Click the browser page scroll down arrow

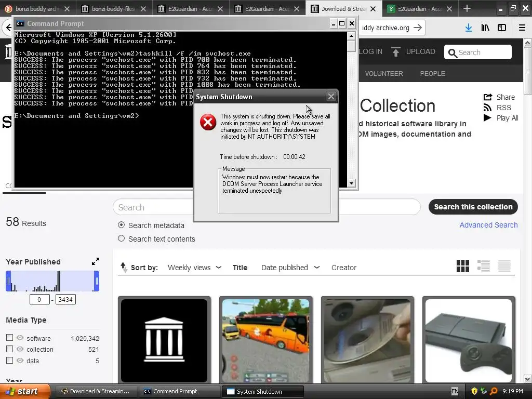[x=528, y=379]
